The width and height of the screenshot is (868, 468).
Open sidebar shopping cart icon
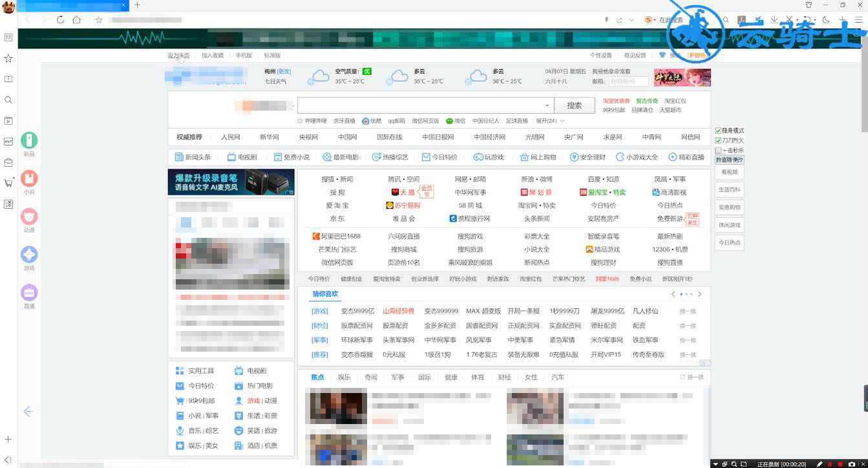8,183
